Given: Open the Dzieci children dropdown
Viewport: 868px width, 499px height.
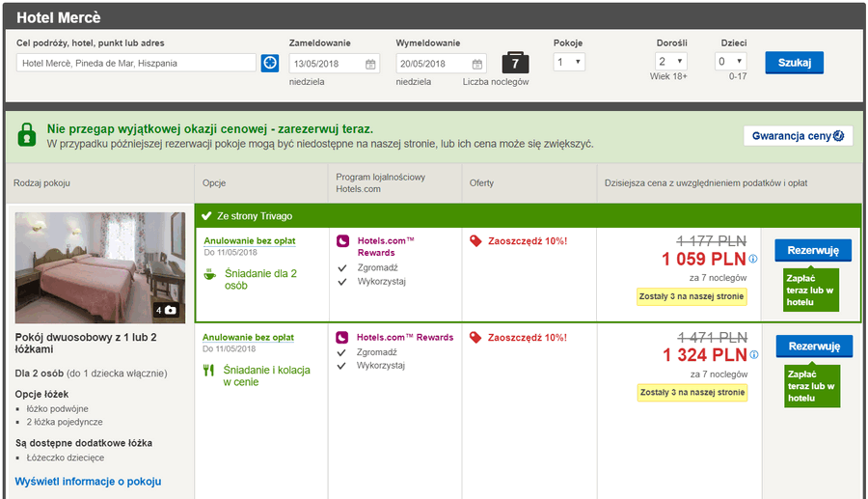Looking at the screenshot, I should (731, 62).
